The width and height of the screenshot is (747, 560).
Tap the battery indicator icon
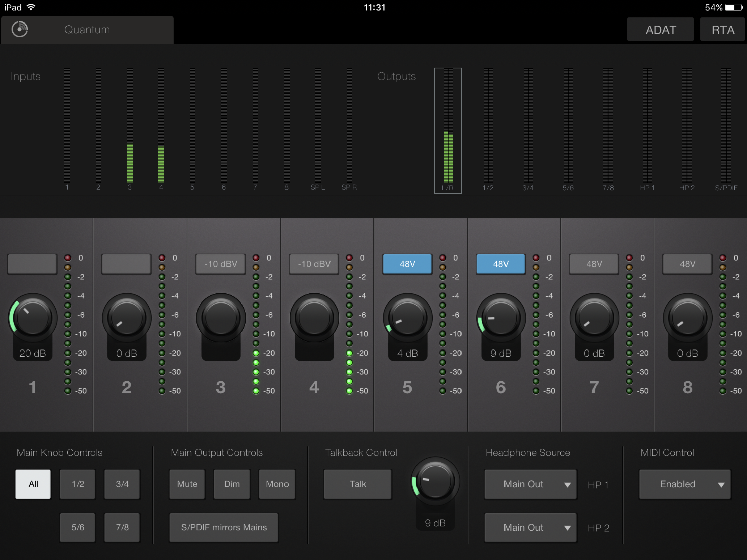coord(734,7)
